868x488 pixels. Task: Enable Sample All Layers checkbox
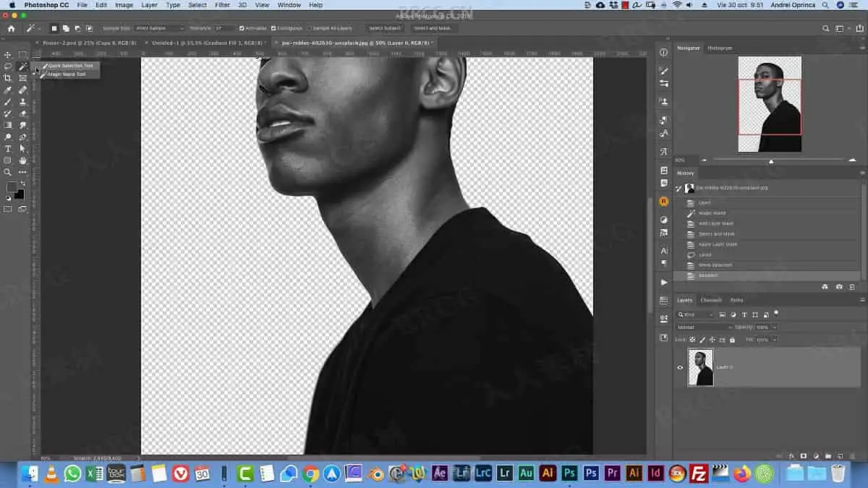[x=310, y=28]
